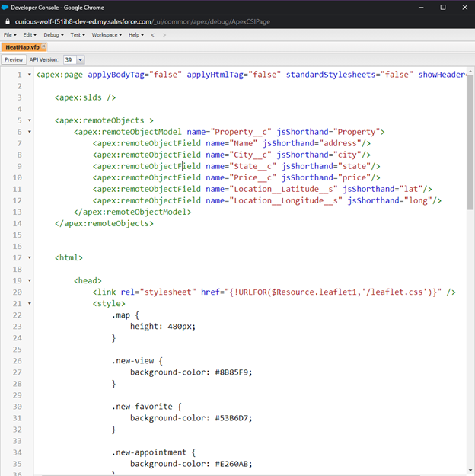Close the HeatMap.vfp tab
Viewport: 475px width, 476px height.
[43, 46]
